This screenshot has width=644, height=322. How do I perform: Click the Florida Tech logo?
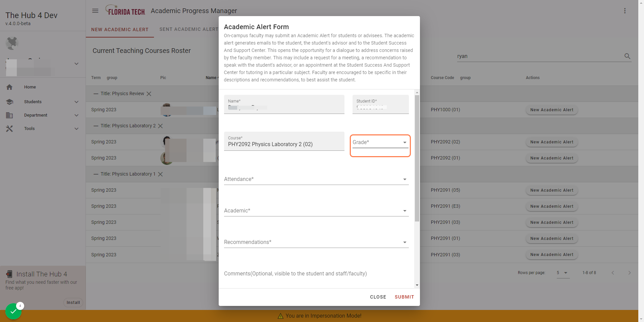click(125, 10)
